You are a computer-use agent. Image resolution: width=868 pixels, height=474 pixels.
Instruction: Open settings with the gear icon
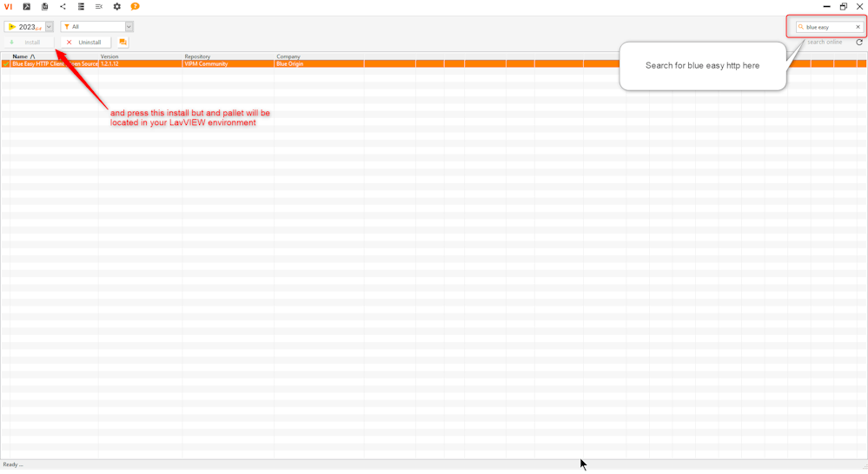[x=117, y=7]
